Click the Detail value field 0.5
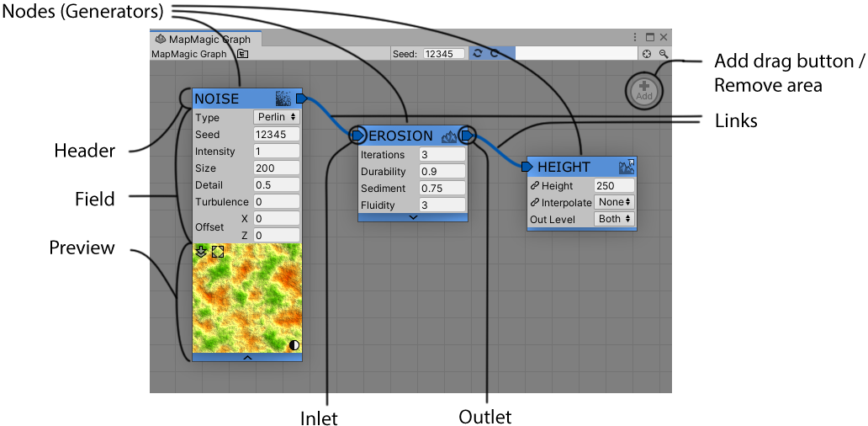This screenshot has height=426, width=868. (x=277, y=184)
